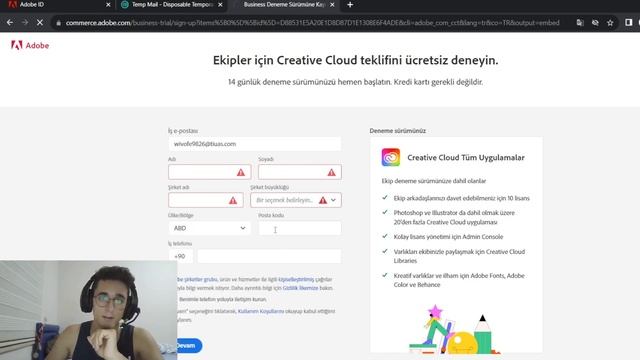Bookmark this page with the star icon
The width and height of the screenshot is (640, 360).
coord(610,23)
